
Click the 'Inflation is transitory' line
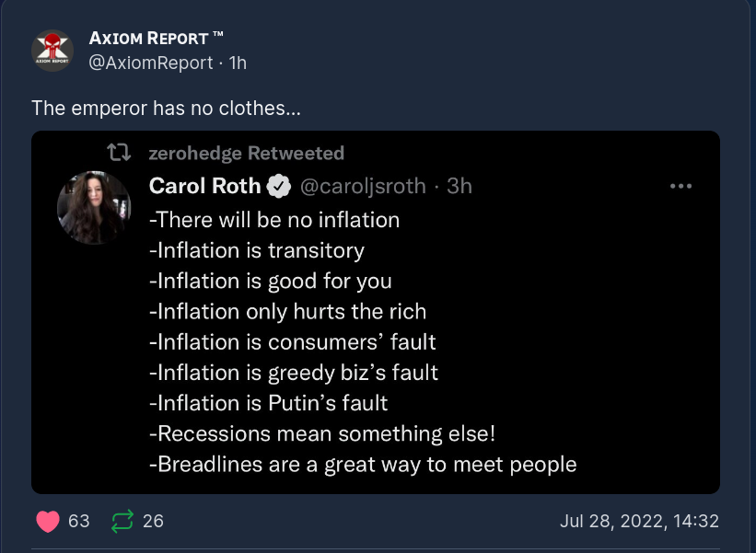[x=257, y=250]
